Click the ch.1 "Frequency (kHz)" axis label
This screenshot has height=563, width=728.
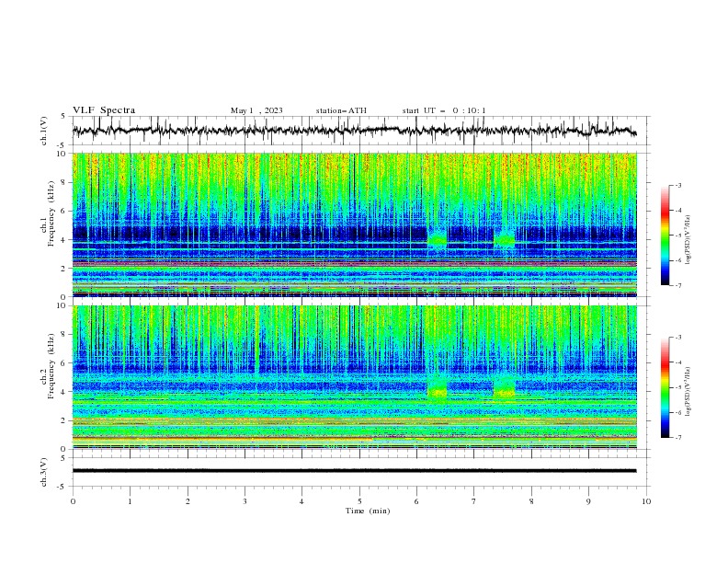51,212
